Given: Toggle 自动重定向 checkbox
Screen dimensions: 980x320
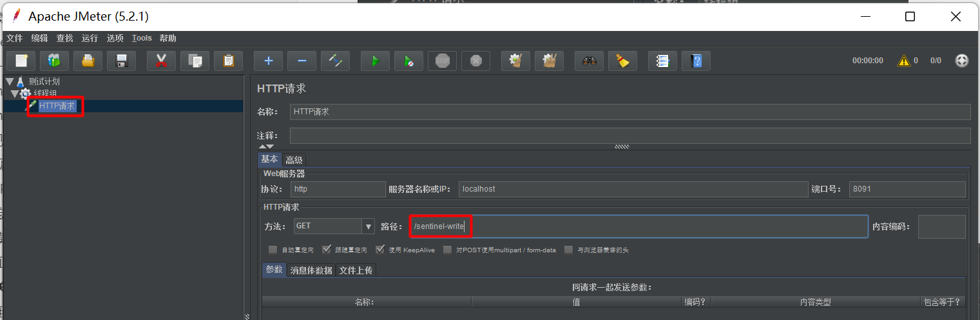Looking at the screenshot, I should coord(273,250).
